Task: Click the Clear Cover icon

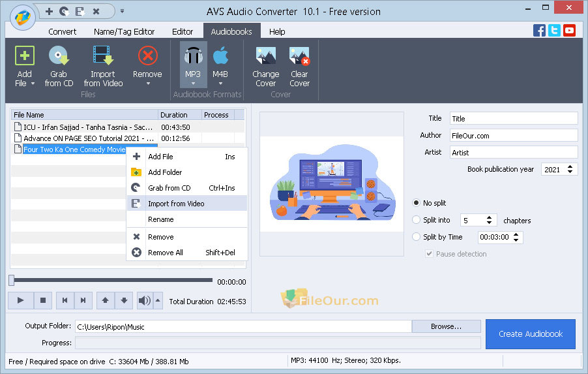Action: coord(299,56)
